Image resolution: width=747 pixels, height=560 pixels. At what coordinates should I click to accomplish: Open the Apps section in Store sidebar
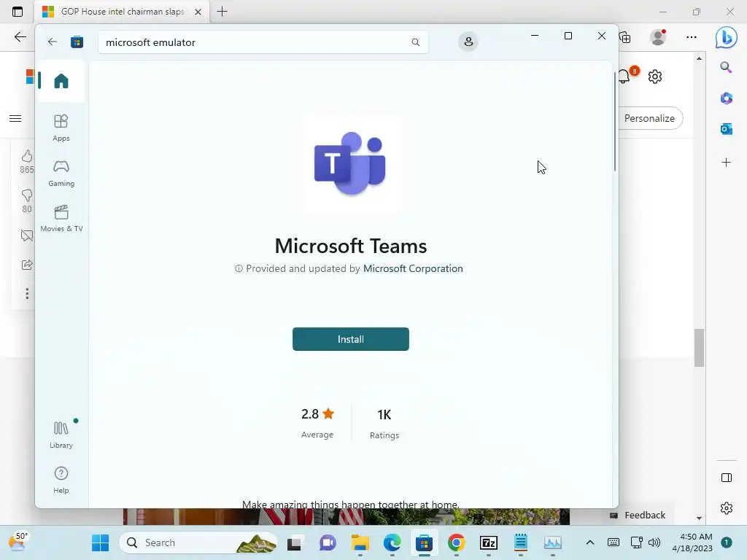click(x=61, y=128)
